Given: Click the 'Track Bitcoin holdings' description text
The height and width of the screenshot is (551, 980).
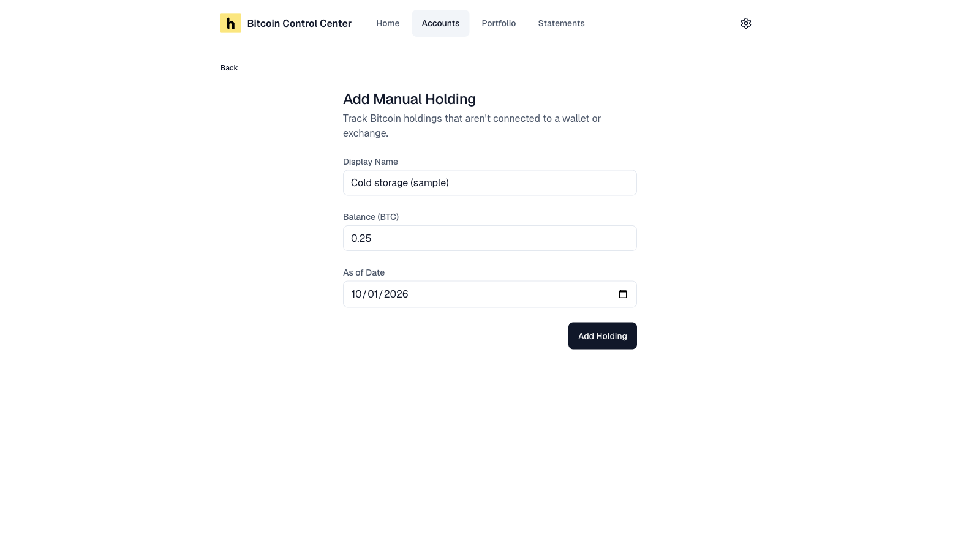Looking at the screenshot, I should click(x=472, y=126).
